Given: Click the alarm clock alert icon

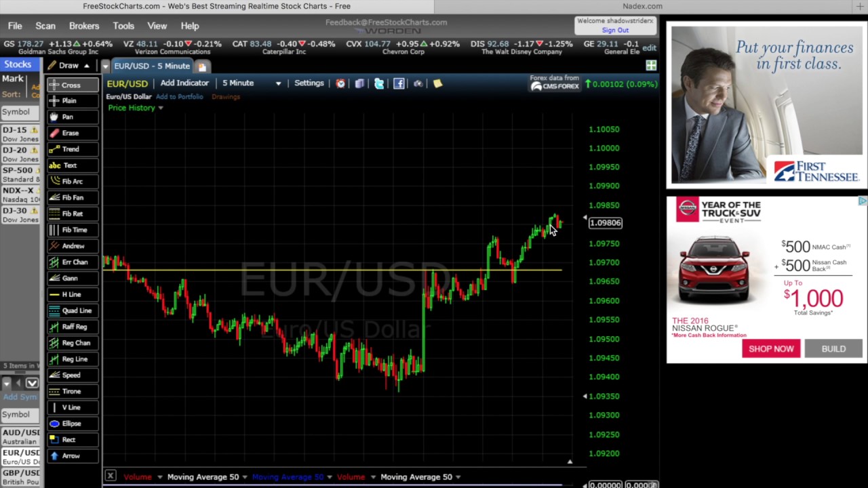Looking at the screenshot, I should point(340,83).
